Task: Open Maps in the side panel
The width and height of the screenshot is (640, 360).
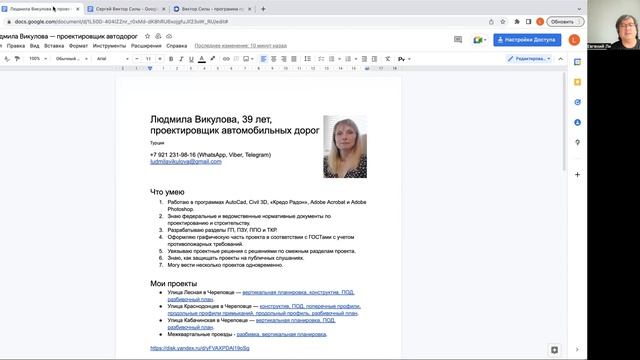Action: click(577, 142)
